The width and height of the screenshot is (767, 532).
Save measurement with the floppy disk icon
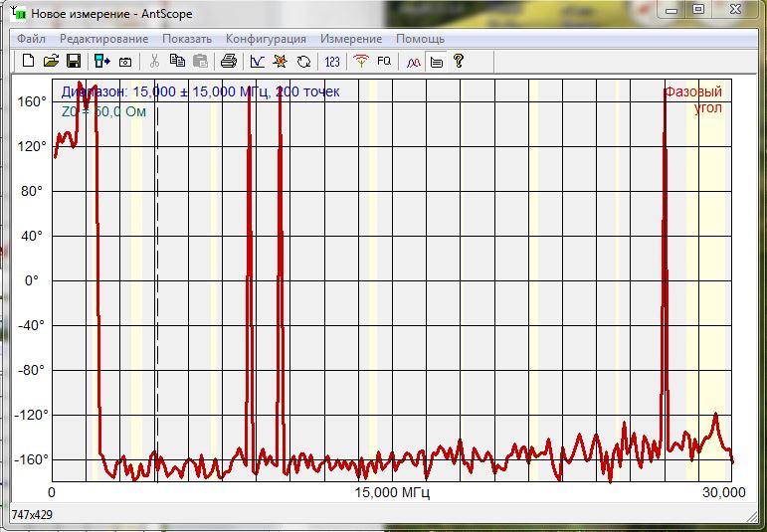(73, 61)
